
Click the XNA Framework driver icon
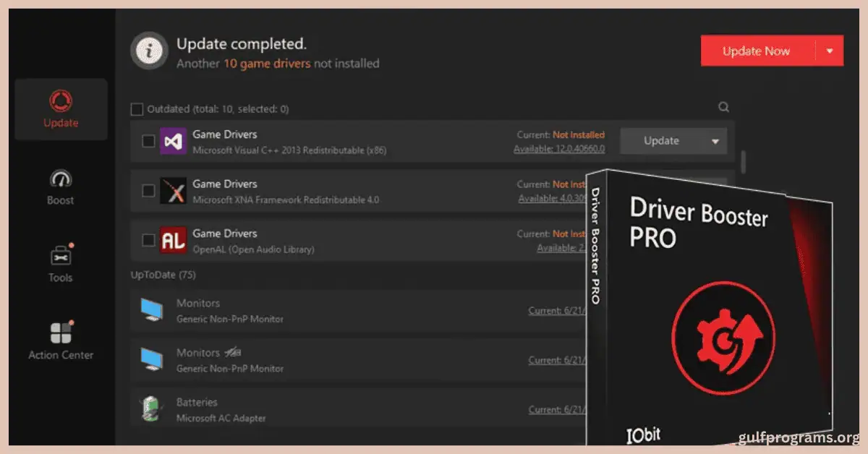[173, 191]
